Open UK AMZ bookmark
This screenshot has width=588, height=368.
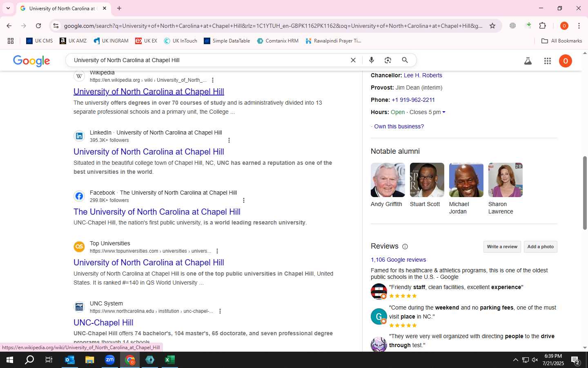pyautogui.click(x=73, y=41)
